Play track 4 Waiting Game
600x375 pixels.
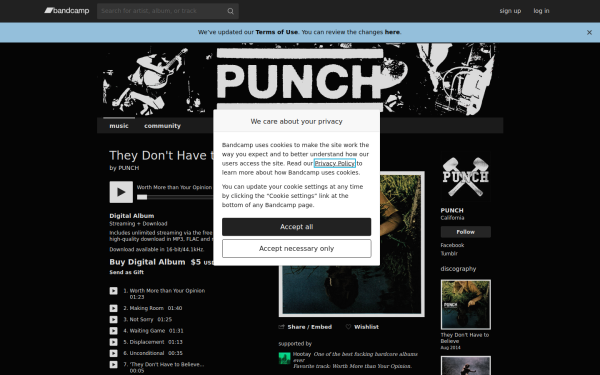point(114,331)
